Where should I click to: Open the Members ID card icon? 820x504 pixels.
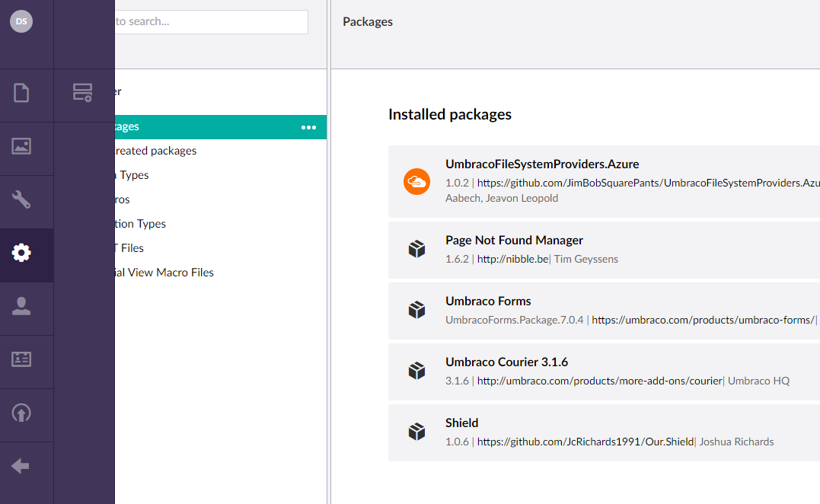point(21,359)
